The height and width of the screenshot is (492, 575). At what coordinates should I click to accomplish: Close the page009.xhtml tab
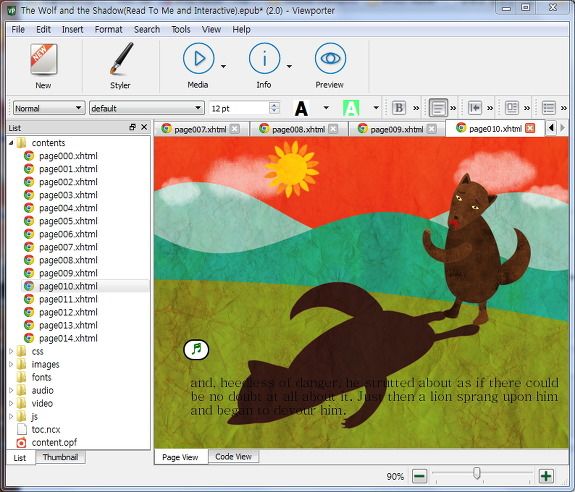coord(432,129)
